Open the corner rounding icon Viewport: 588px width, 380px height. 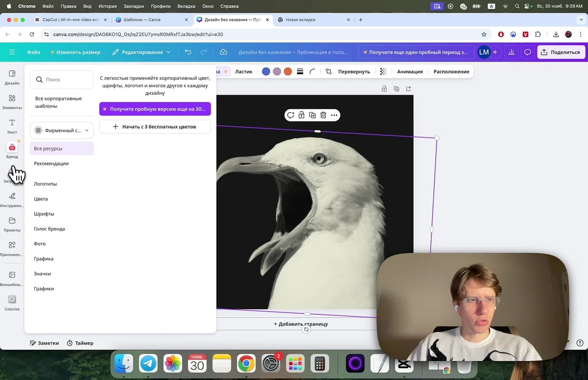[312, 72]
